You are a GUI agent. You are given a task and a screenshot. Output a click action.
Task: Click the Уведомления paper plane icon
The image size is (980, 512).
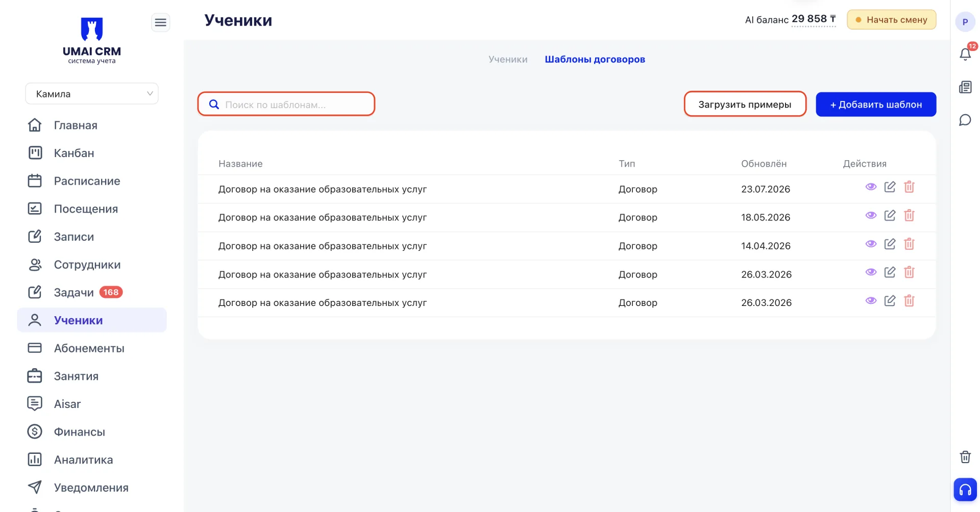coord(35,487)
